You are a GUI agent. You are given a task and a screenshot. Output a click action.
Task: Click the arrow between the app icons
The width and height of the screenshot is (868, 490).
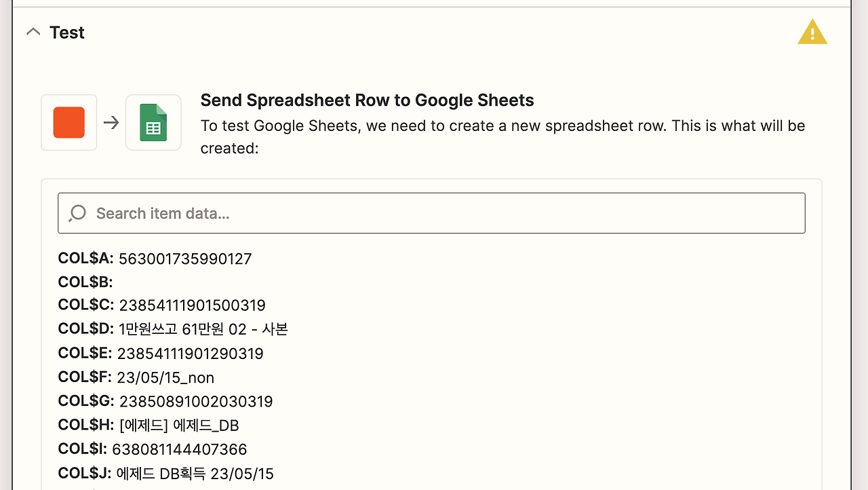pyautogui.click(x=111, y=122)
